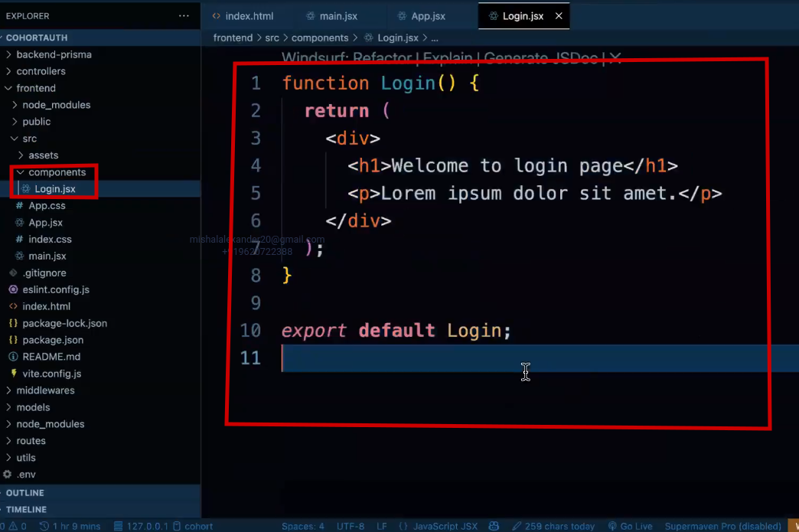Viewport: 799px width, 532px height.
Task: Open package.json file
Action: click(53, 341)
